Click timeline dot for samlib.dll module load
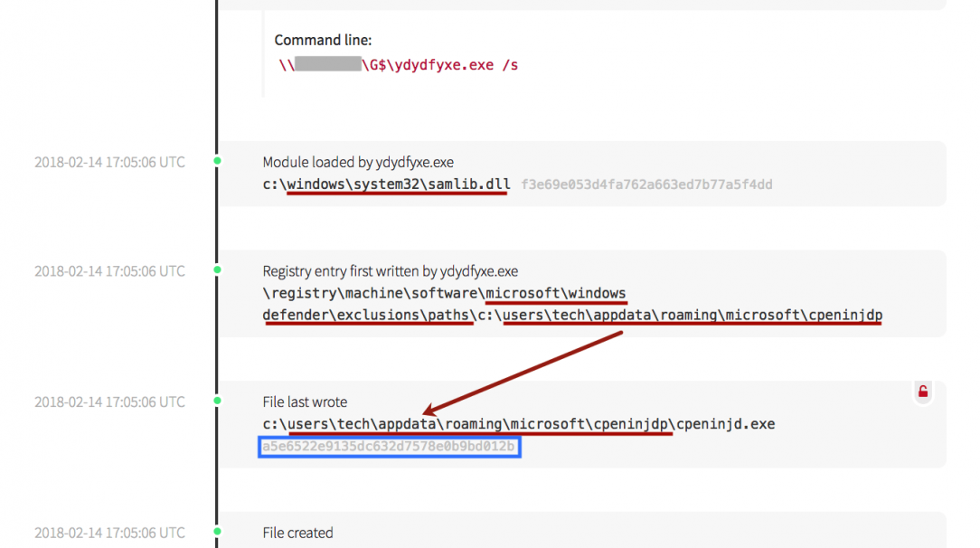The width and height of the screenshot is (980, 548). pyautogui.click(x=217, y=162)
